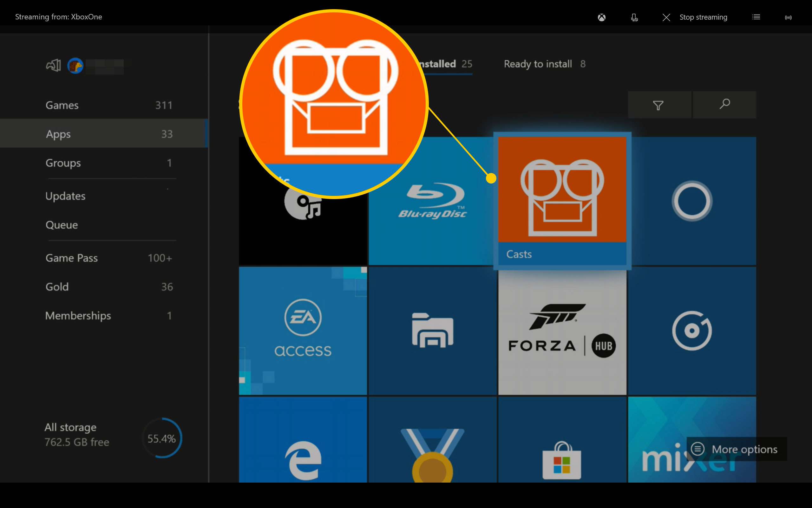Screen dimensions: 812x508
Task: Click the streaming quality signal icon
Action: click(788, 17)
